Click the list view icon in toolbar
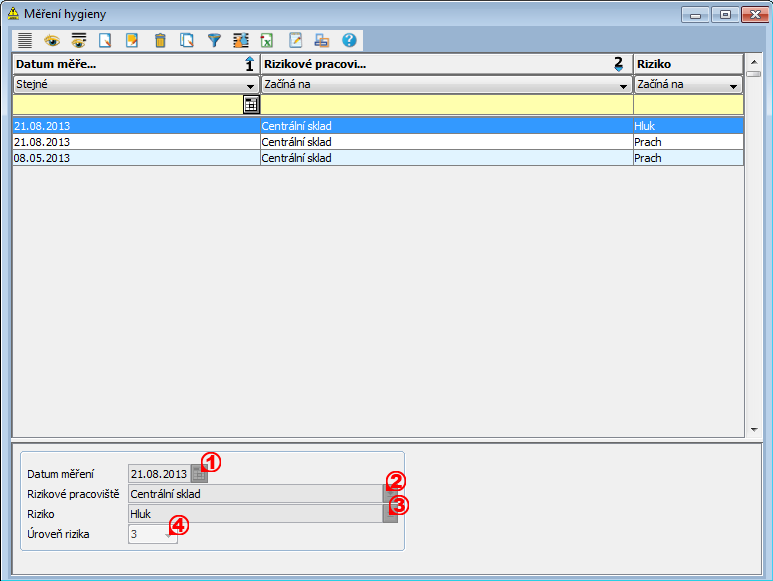The height and width of the screenshot is (581, 773). (25, 41)
